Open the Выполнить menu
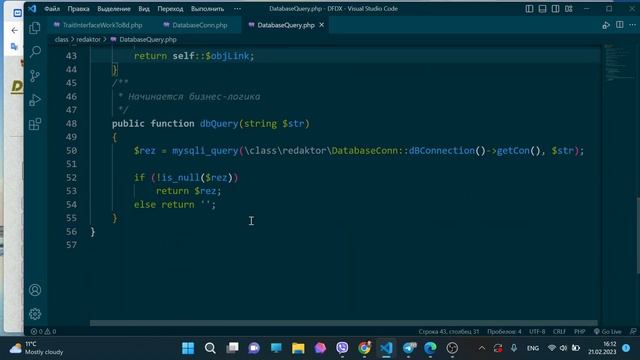This screenshot has width=640, height=360. pos(207,9)
